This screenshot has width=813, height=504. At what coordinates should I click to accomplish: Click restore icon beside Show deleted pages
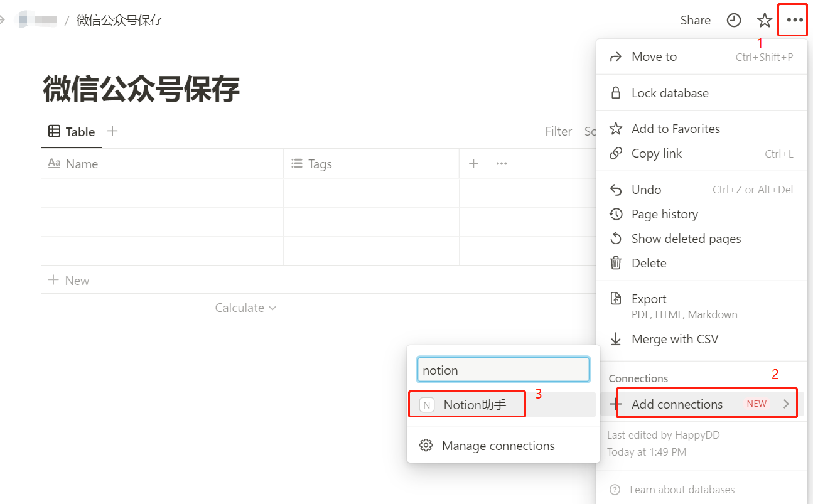[616, 239]
